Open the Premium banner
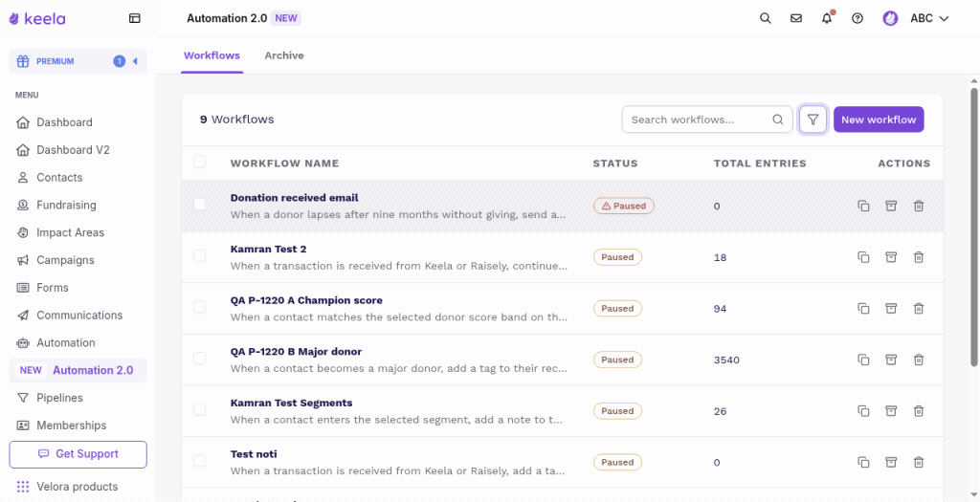Screen dimensions: 980x502 coord(78,61)
